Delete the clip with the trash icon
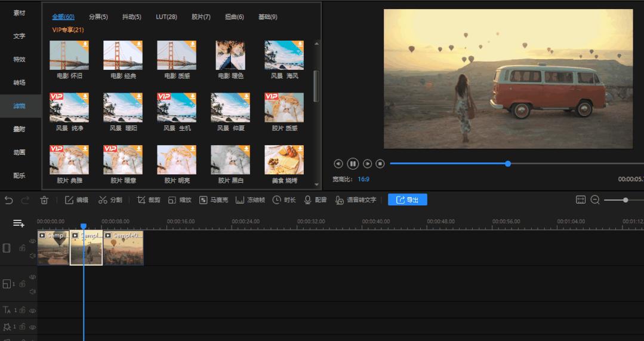The width and height of the screenshot is (644, 341). click(44, 200)
